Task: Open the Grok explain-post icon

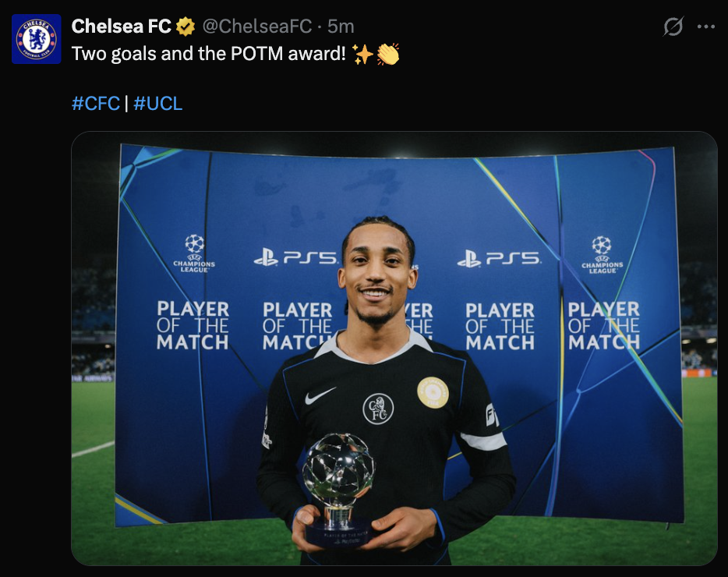Action: [x=673, y=27]
